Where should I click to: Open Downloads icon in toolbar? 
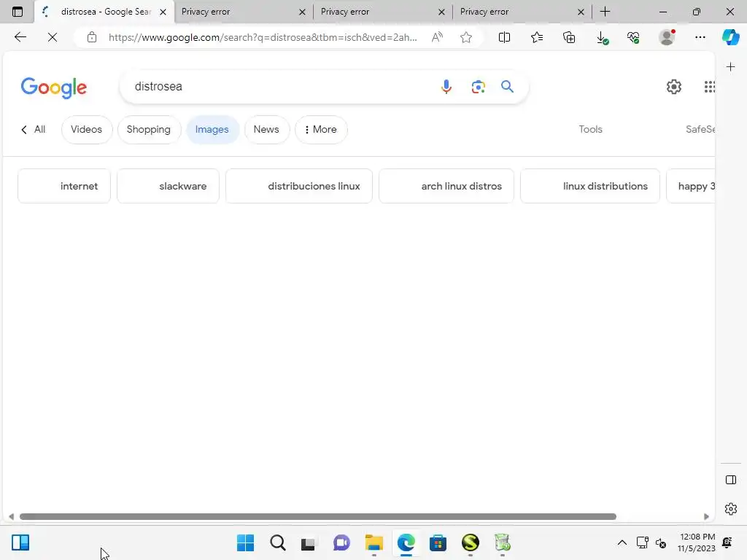coord(602,38)
